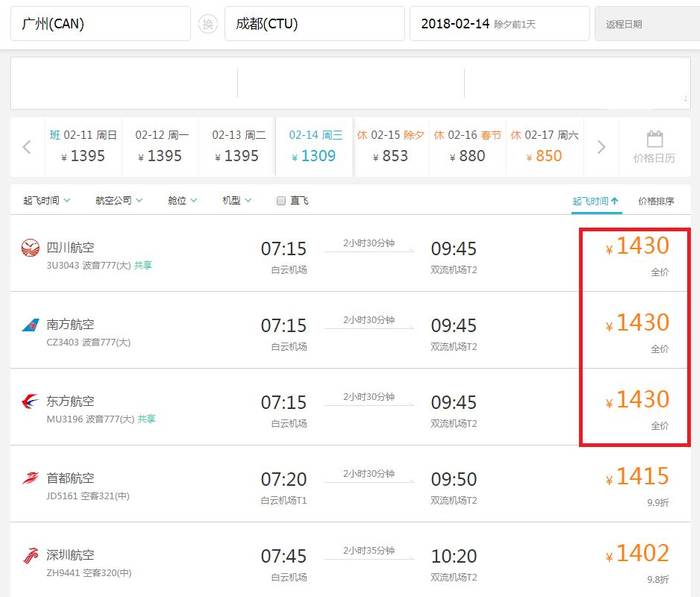The image size is (700, 597).
Task: Click the 07:20 departure time of JD5161
Action: pos(284,479)
